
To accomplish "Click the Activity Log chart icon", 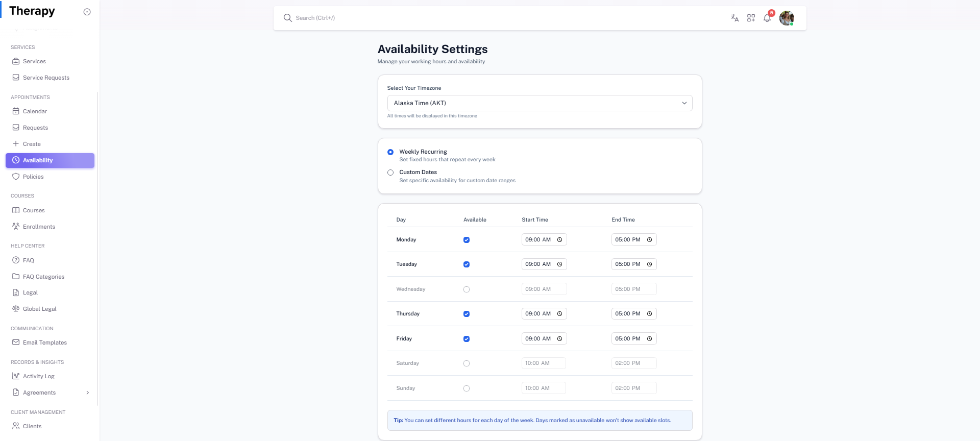I will click(16, 376).
